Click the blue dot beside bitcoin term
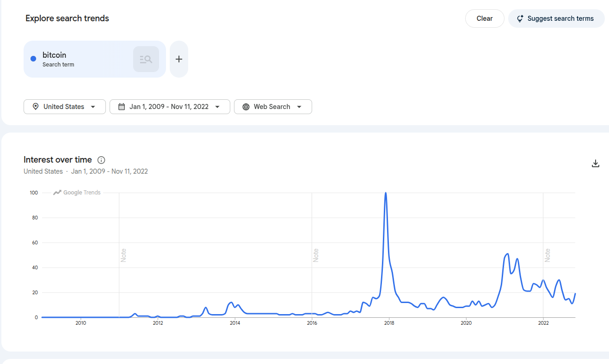The width and height of the screenshot is (609, 364). [33, 59]
